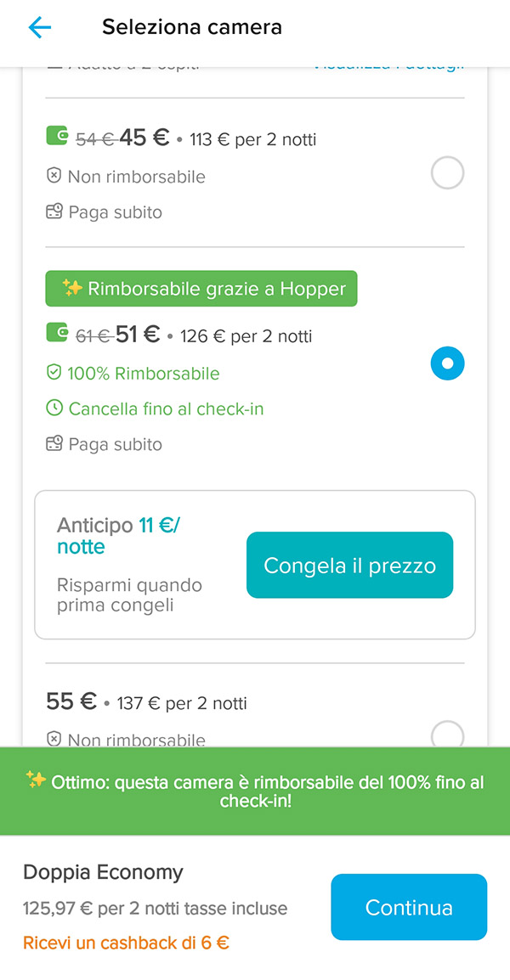Click wallet icon beside 45 € price
Image resolution: width=510 pixels, height=980 pixels.
click(x=57, y=136)
